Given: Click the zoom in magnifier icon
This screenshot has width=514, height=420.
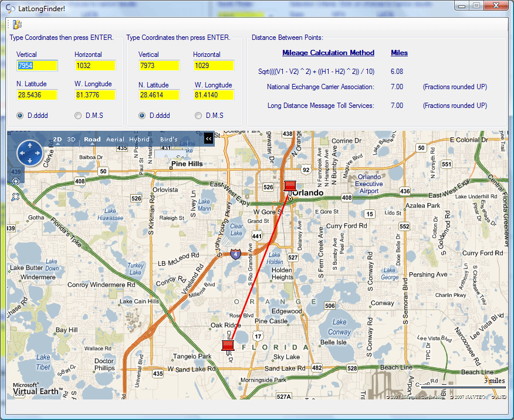Looking at the screenshot, I should 15,181.
